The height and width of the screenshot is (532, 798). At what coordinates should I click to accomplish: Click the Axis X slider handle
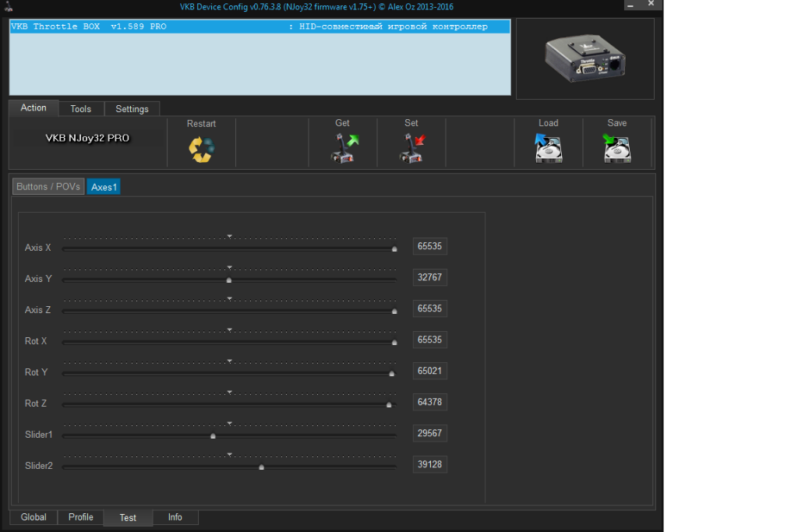pyautogui.click(x=394, y=249)
